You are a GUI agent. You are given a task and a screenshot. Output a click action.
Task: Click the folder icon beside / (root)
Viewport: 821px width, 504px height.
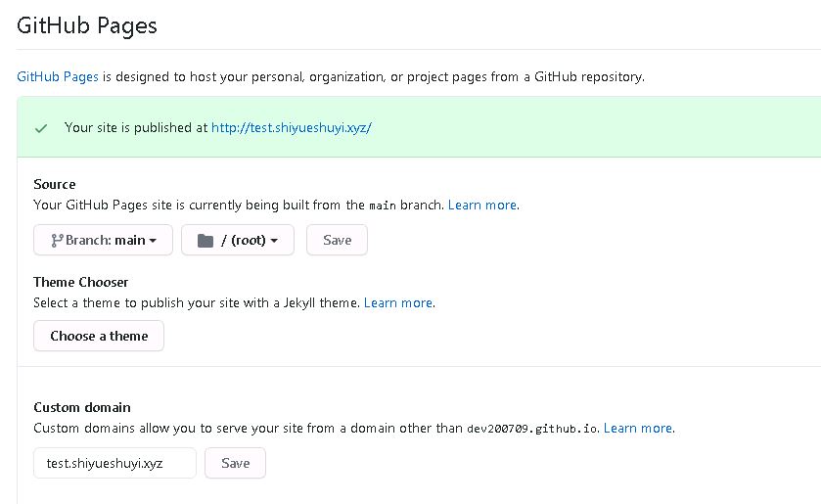(x=205, y=241)
